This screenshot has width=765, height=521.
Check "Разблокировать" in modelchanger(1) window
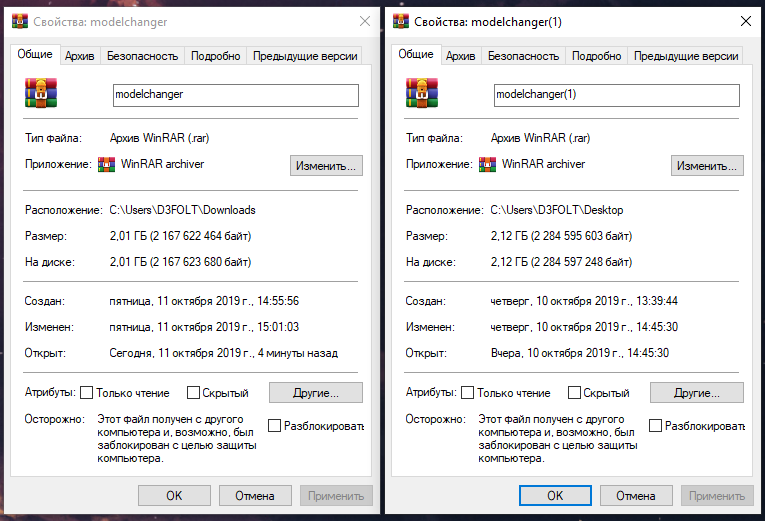[x=655, y=425]
